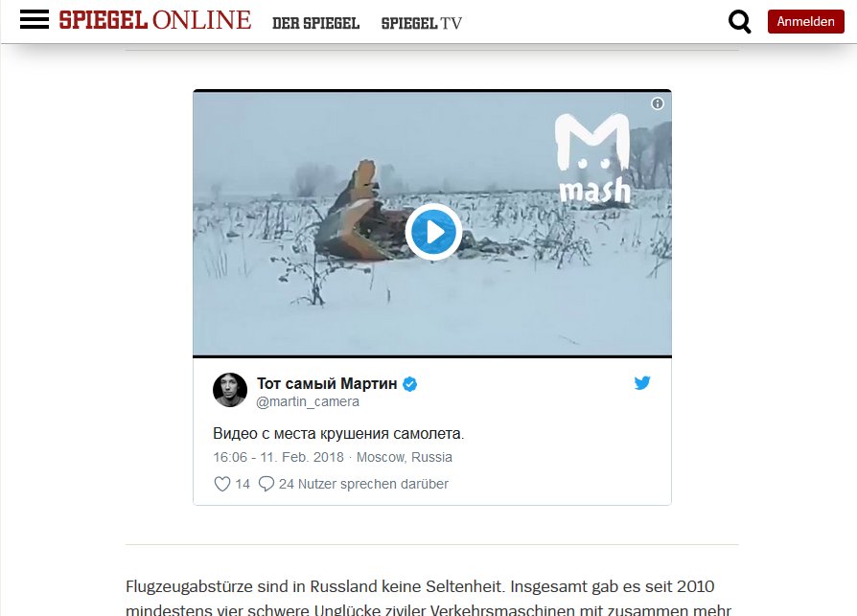Click the Twitter bird logo
The width and height of the screenshot is (857, 616).
coord(642,383)
